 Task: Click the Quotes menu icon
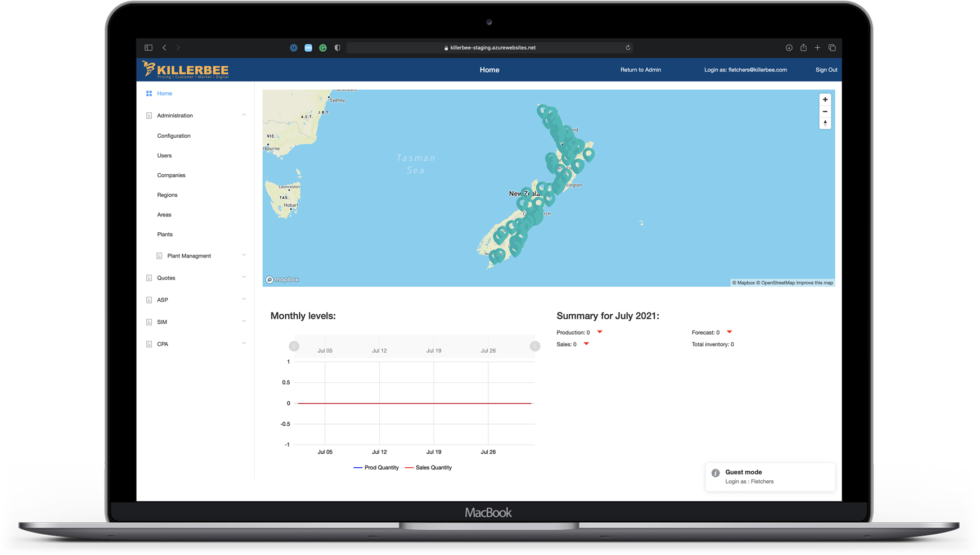pos(149,278)
